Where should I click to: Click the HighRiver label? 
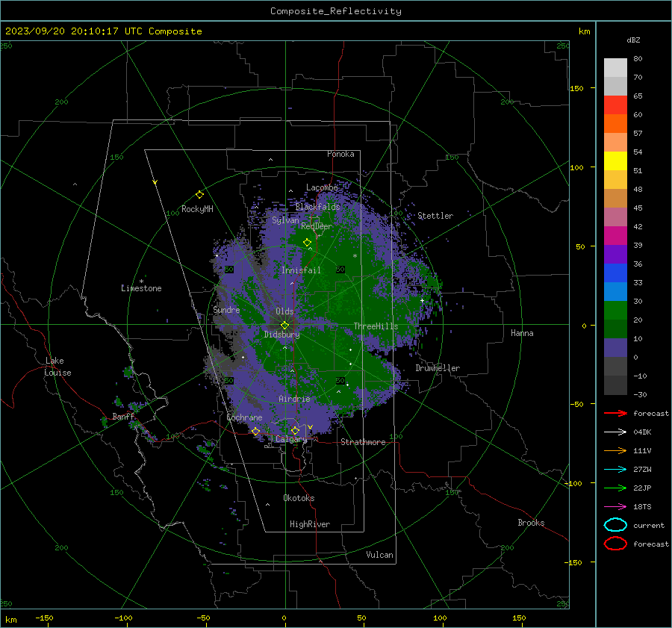click(x=310, y=524)
